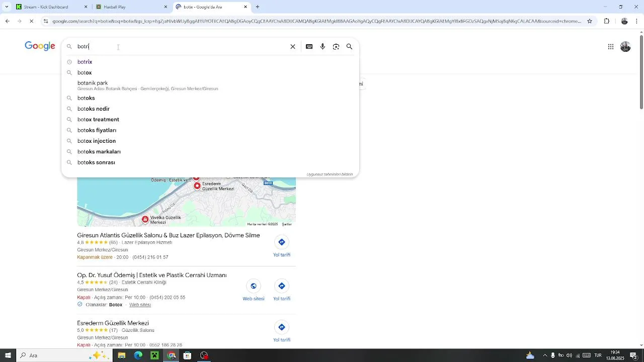Viewport: 644px width, 362px height.
Task: Select the address bar URL
Action: click(317, 21)
